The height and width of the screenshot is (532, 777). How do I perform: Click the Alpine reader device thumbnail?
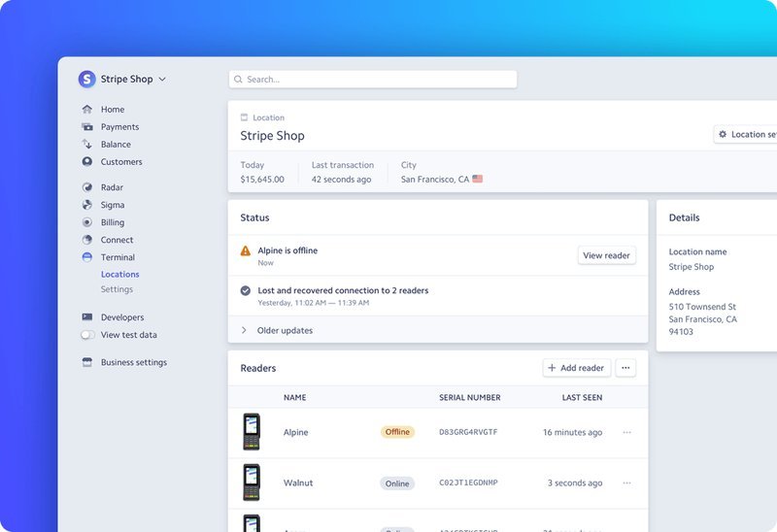[252, 431]
